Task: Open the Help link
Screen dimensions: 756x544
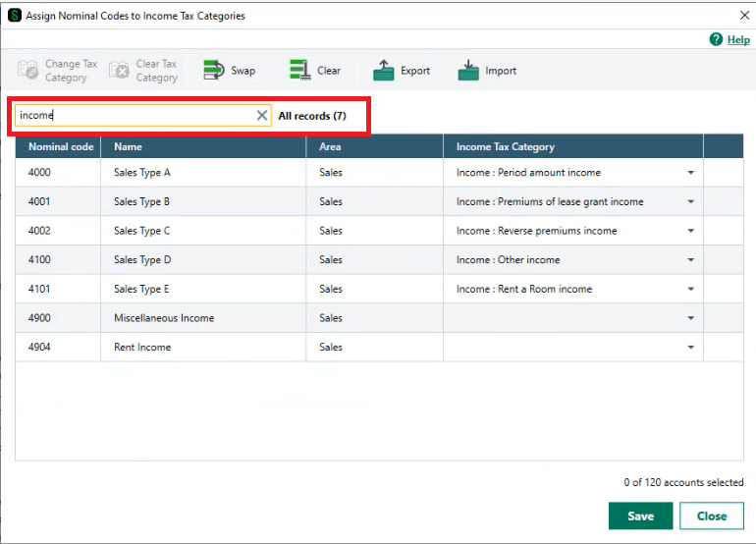Action: 738,39
